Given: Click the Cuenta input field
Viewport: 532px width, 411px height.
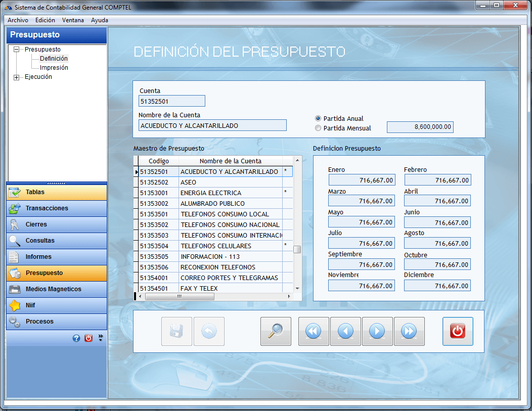Looking at the screenshot, I should click(171, 101).
